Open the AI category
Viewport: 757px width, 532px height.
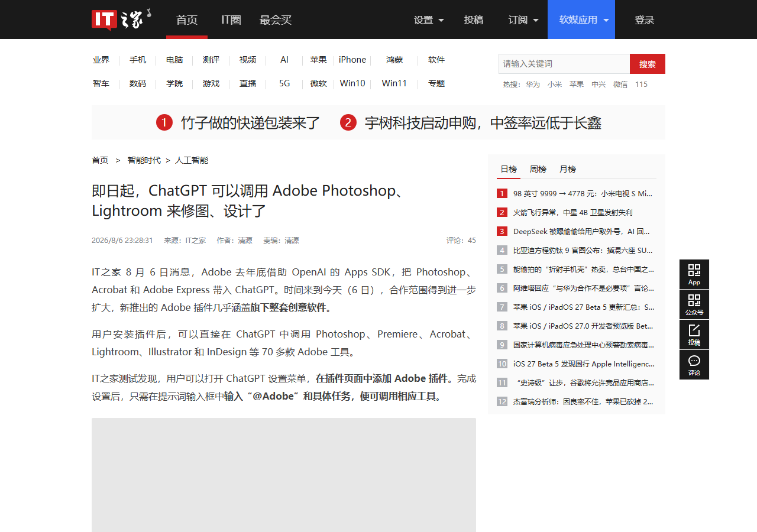tap(284, 60)
